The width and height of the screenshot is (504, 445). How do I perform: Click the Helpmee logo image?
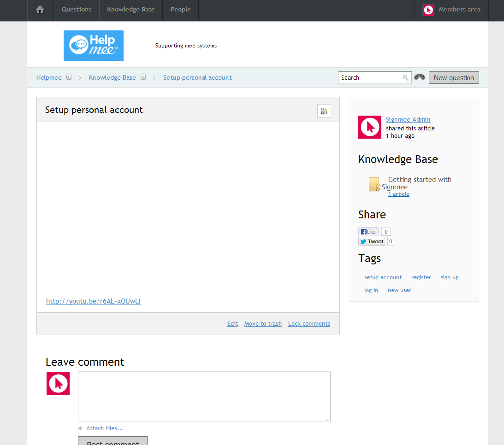pos(94,46)
